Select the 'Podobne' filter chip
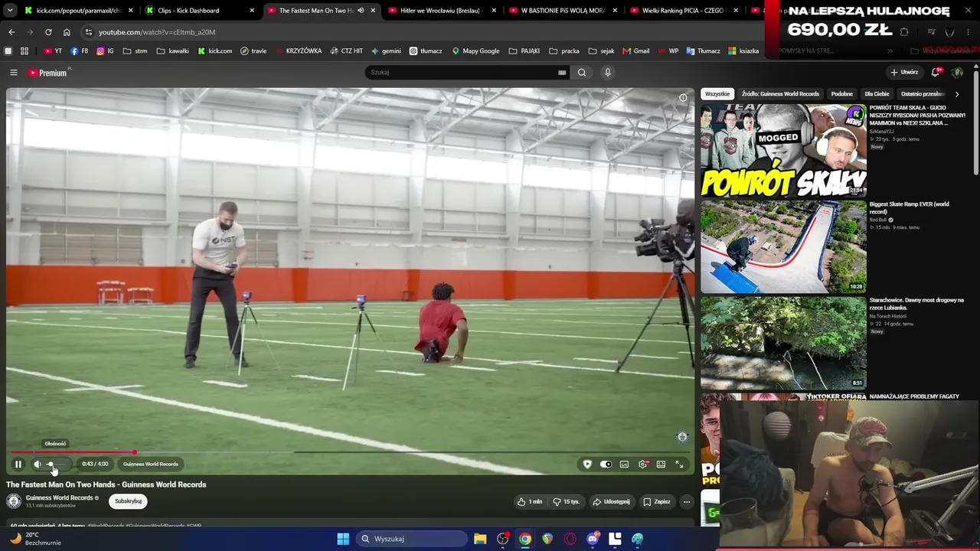The height and width of the screenshot is (551, 980). [842, 94]
